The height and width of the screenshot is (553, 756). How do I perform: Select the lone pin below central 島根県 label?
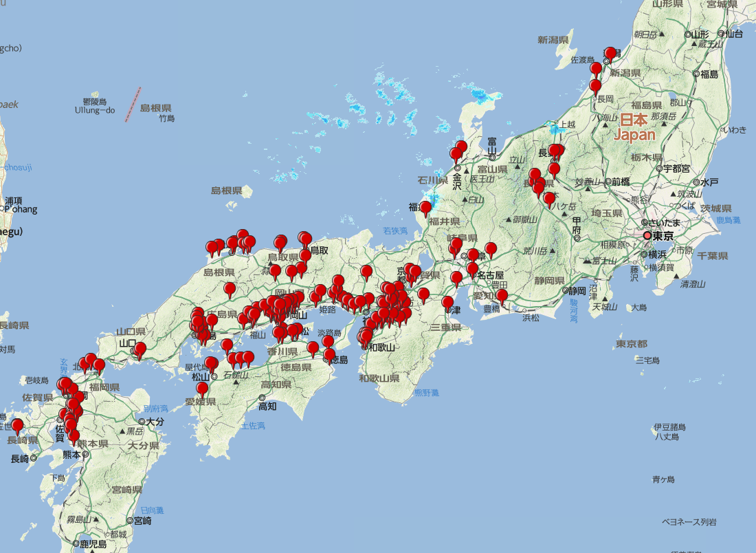tap(230, 290)
